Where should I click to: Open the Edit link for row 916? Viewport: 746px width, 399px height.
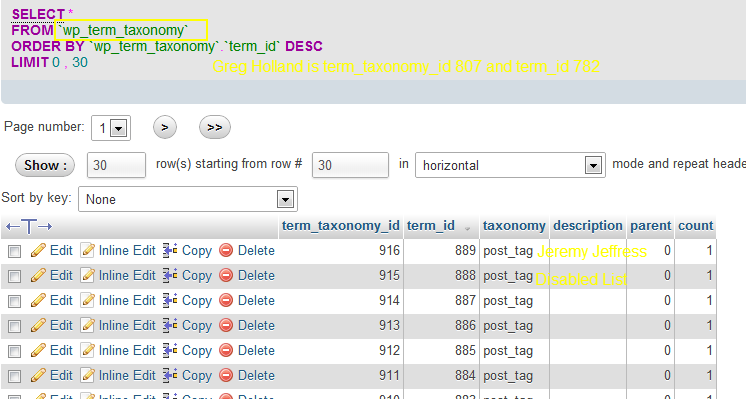pyautogui.click(x=61, y=250)
